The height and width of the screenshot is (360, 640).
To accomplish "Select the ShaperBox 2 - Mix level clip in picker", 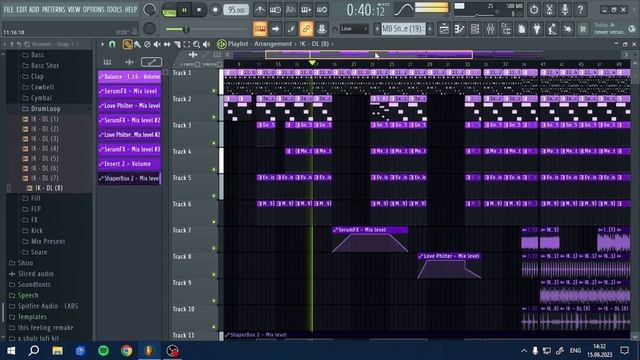I will point(129,178).
